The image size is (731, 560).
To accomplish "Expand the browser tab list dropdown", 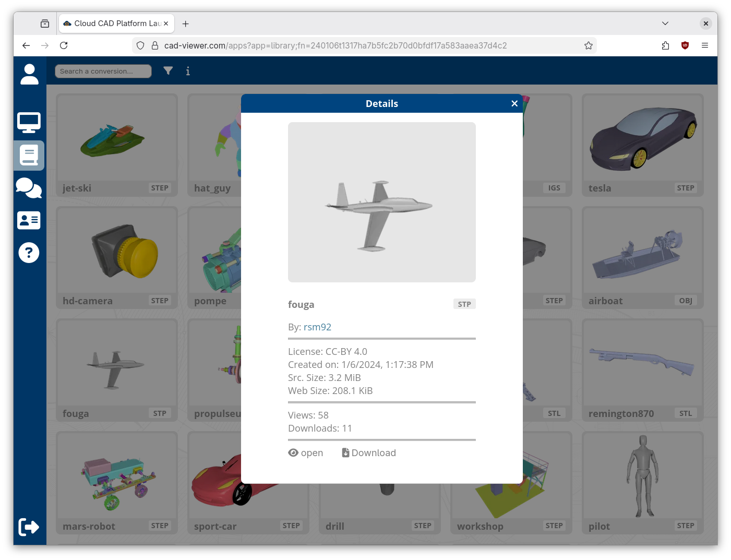I will point(665,23).
